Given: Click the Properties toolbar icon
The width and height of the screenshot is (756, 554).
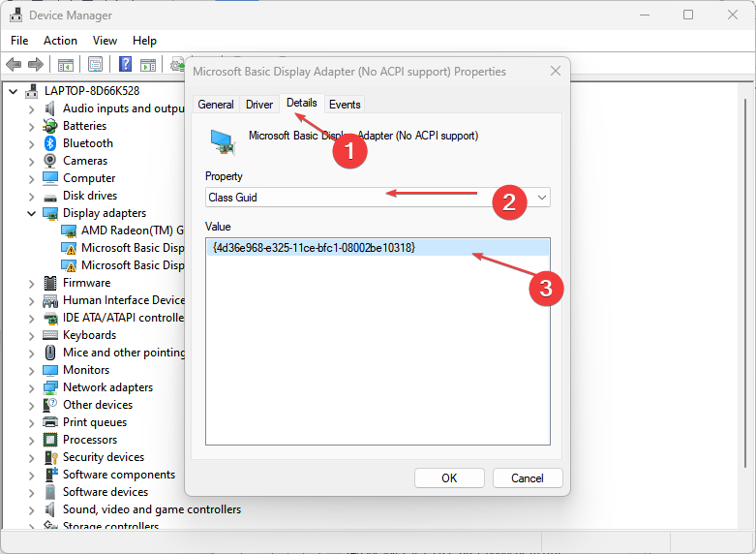Looking at the screenshot, I should click(96, 64).
